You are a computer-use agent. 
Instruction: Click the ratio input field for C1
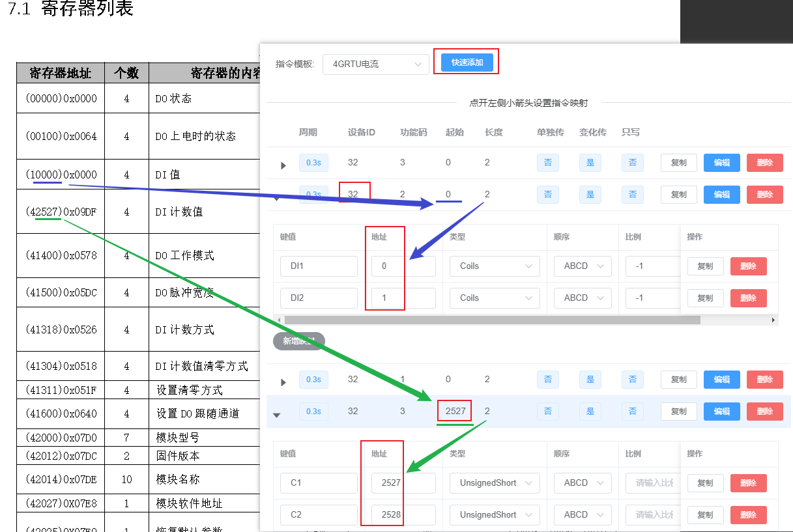pyautogui.click(x=652, y=483)
